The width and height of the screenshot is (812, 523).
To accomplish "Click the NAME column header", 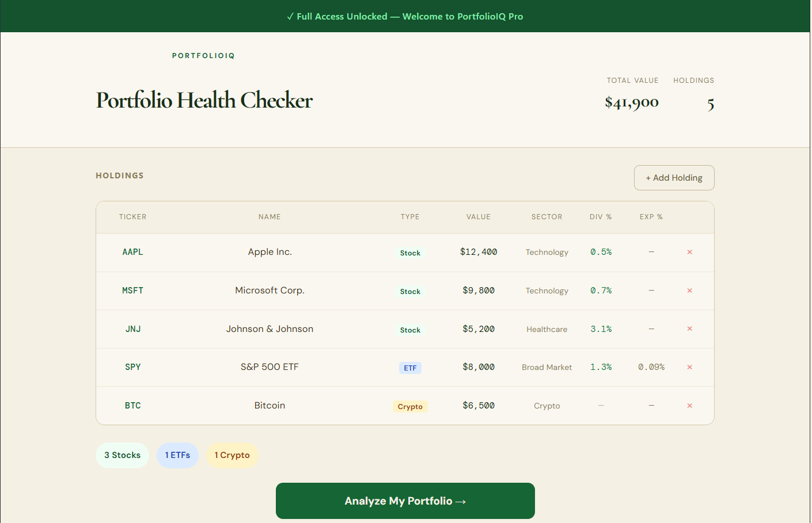I will [x=270, y=217].
